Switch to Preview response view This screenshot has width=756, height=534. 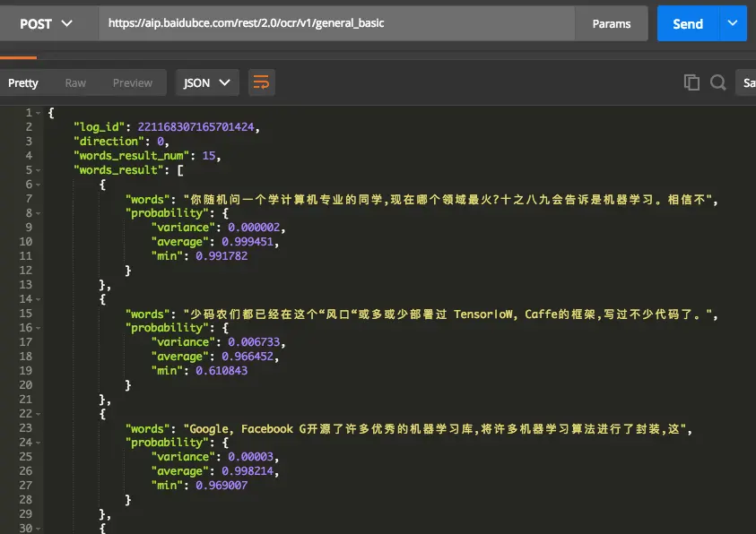coord(133,82)
